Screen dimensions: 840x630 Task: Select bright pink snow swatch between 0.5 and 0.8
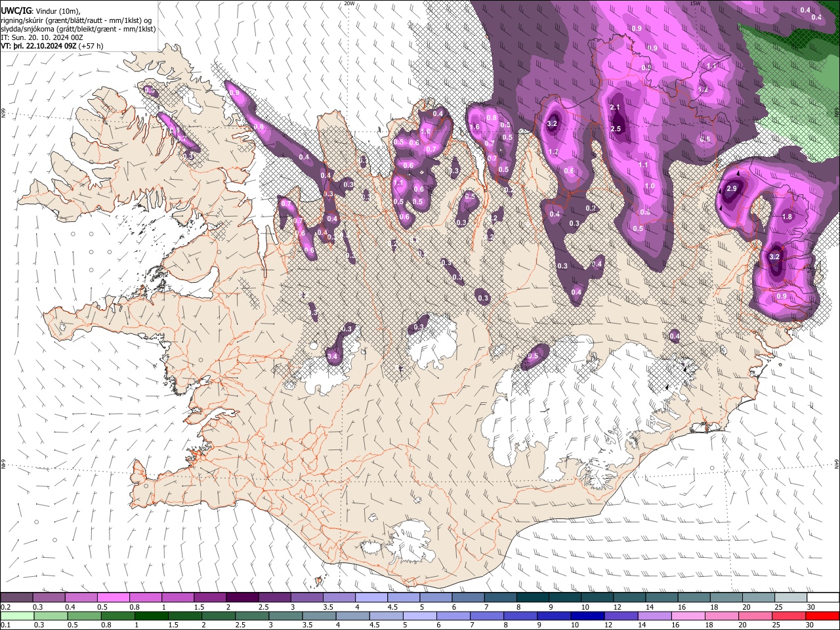pyautogui.click(x=113, y=598)
